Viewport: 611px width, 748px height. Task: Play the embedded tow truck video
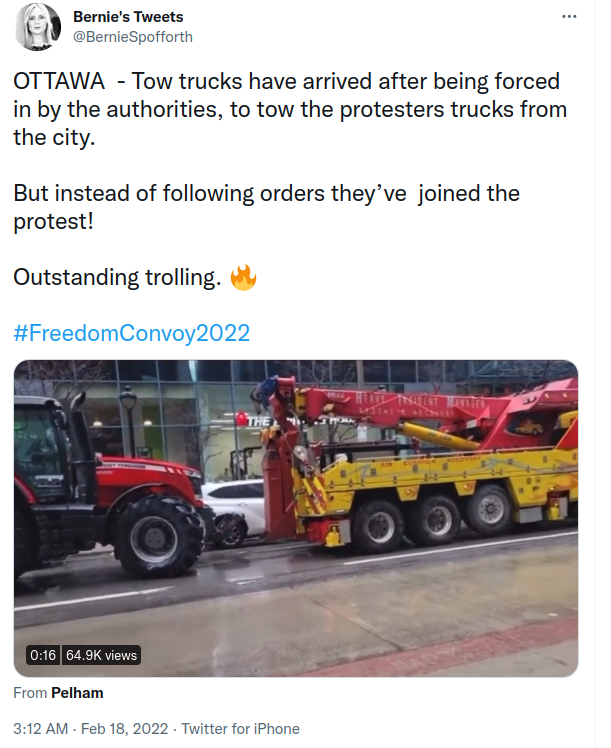click(296, 518)
